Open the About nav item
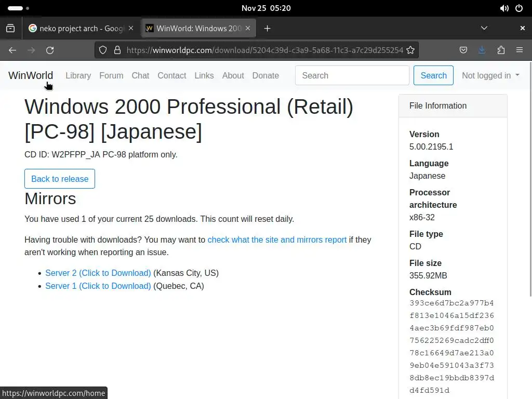This screenshot has width=532, height=399. coord(233,75)
